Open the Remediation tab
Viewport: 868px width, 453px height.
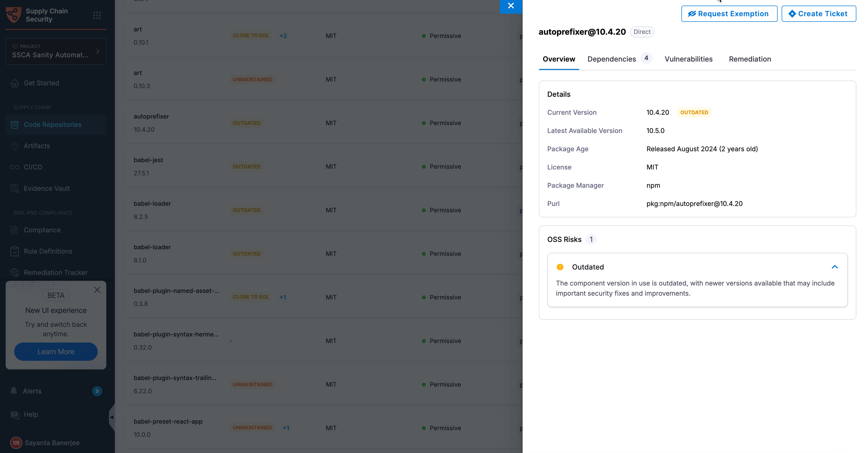tap(750, 59)
